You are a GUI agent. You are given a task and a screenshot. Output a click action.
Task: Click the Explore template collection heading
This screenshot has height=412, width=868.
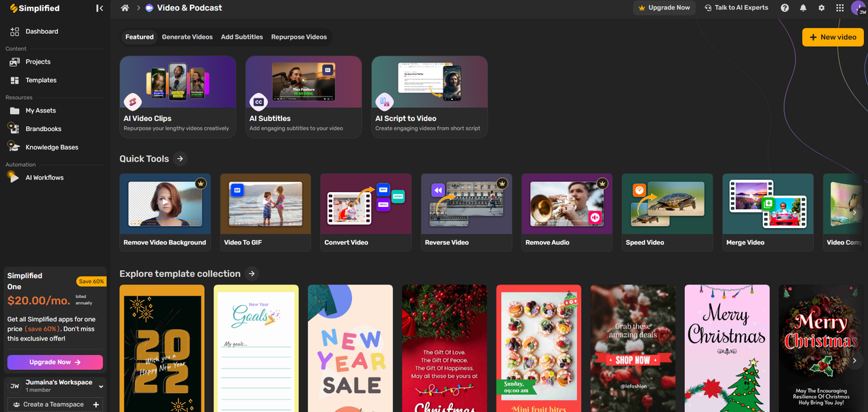pos(180,274)
